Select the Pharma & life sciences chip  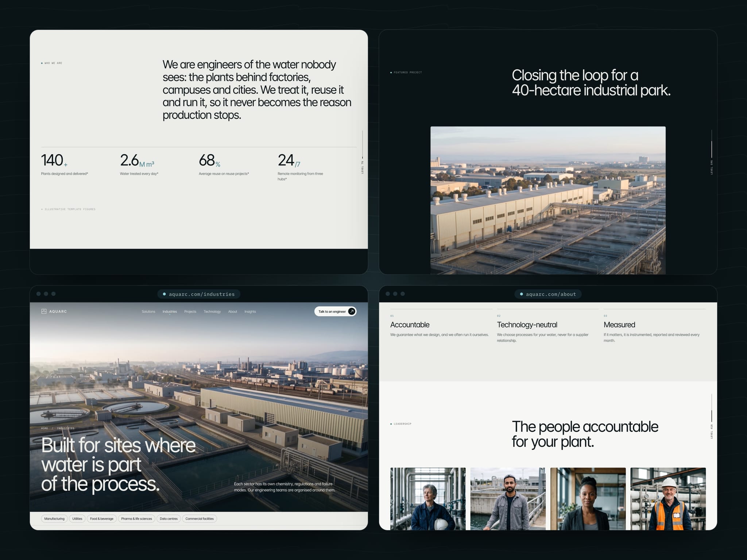click(137, 519)
